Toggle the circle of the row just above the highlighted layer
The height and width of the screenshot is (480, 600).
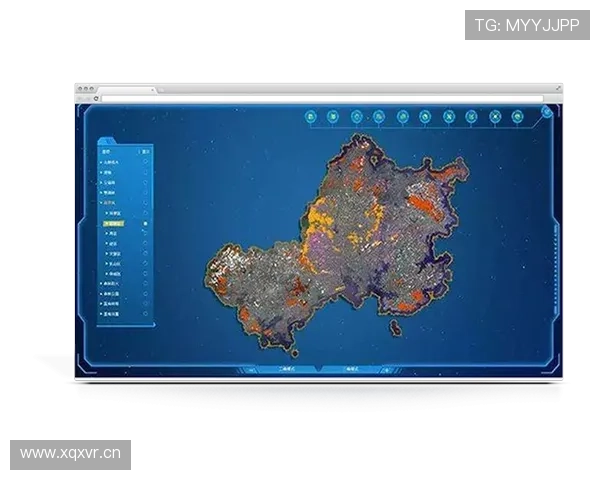tap(145, 213)
